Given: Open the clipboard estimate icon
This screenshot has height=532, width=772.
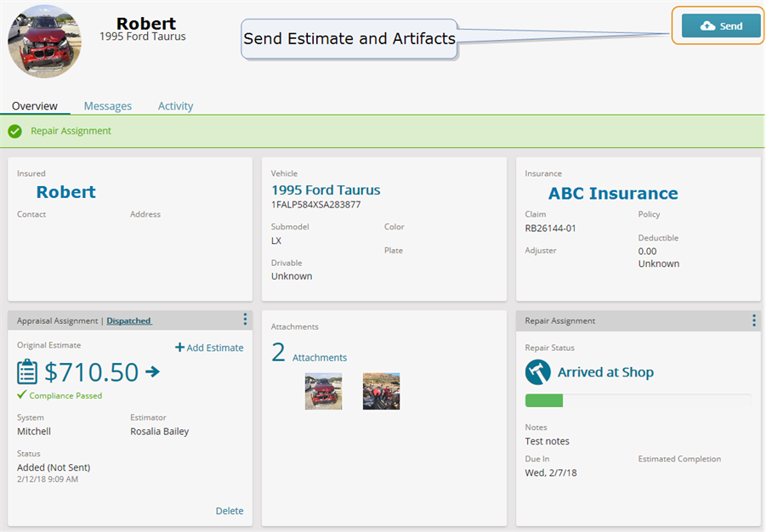Looking at the screenshot, I should click(27, 371).
